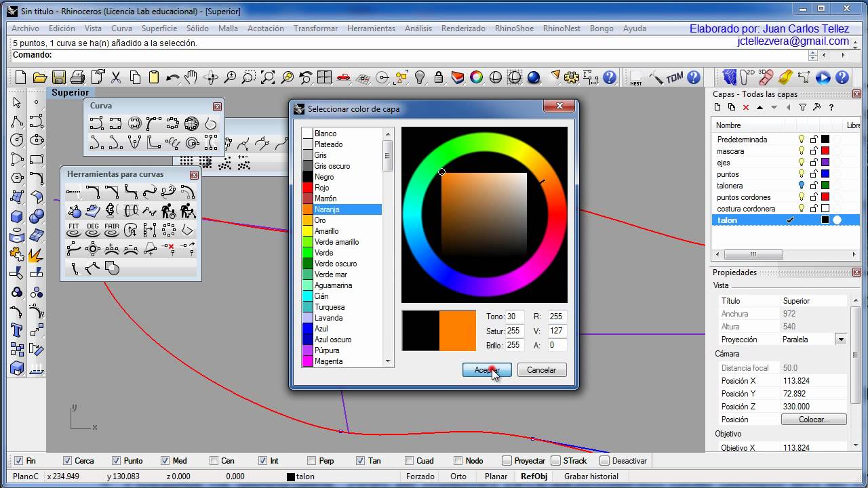Click the RhinoNest NEST icon
The height and width of the screenshot is (488, 868).
tap(636, 78)
